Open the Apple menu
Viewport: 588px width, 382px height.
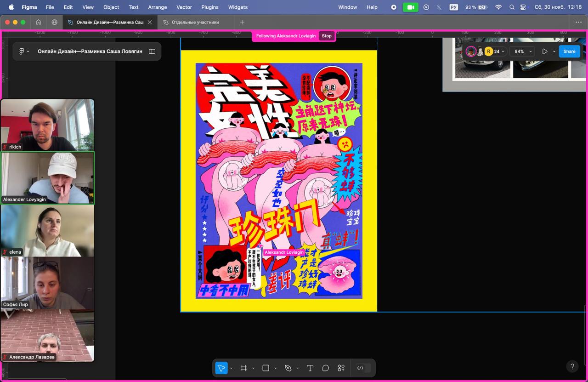[11, 7]
